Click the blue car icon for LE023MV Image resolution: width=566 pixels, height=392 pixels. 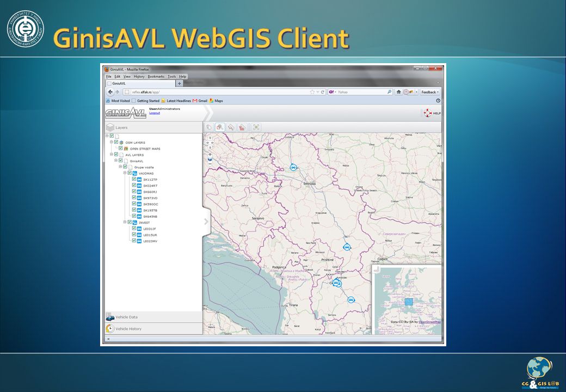click(139, 241)
